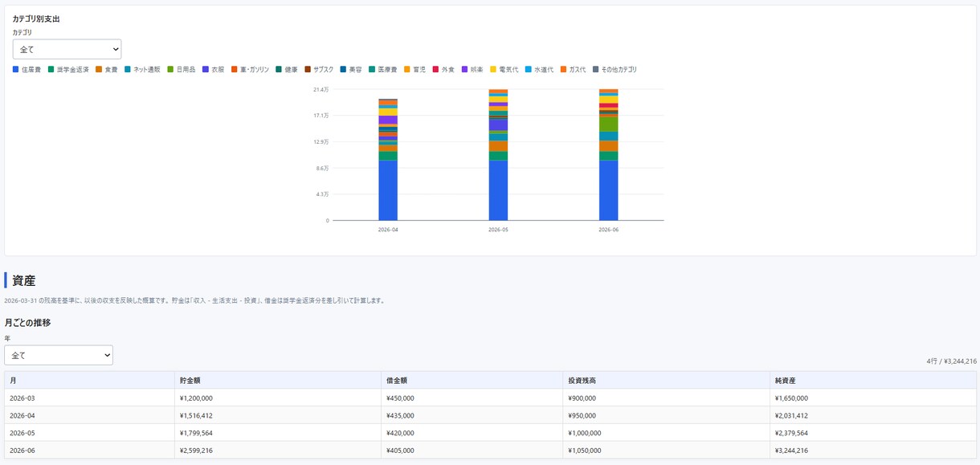Click the 2026-04 x-axis label

pos(388,230)
